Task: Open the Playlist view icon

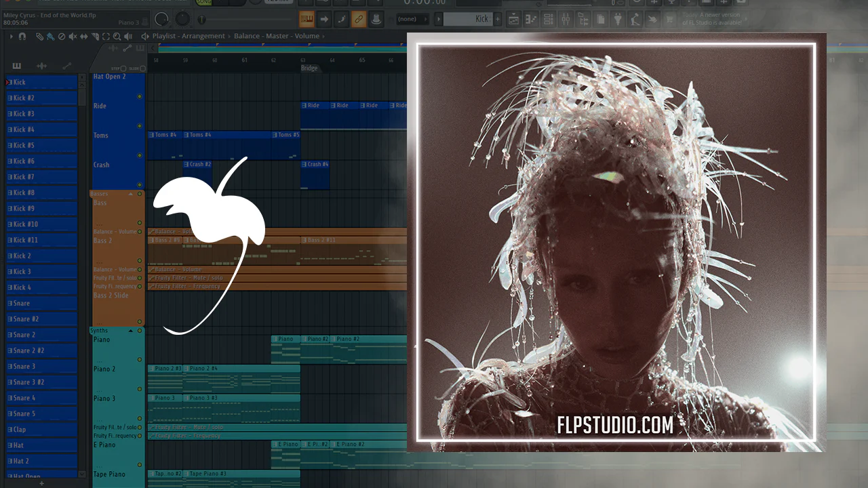Action: [514, 19]
